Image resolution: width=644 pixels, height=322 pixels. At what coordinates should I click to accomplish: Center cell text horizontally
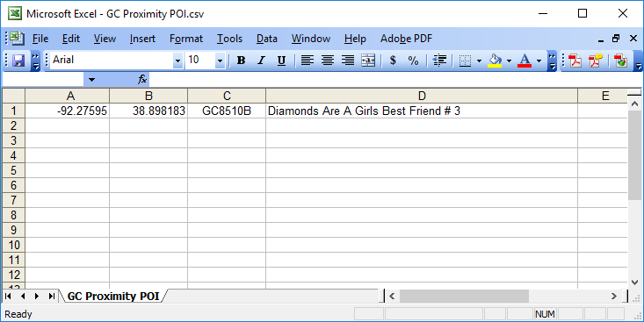(328, 61)
